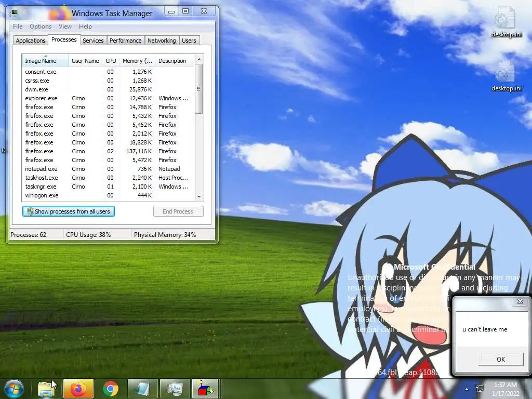Select top desktop.ini desktop icon
Image resolution: width=532 pixels, height=399 pixels.
(x=507, y=22)
